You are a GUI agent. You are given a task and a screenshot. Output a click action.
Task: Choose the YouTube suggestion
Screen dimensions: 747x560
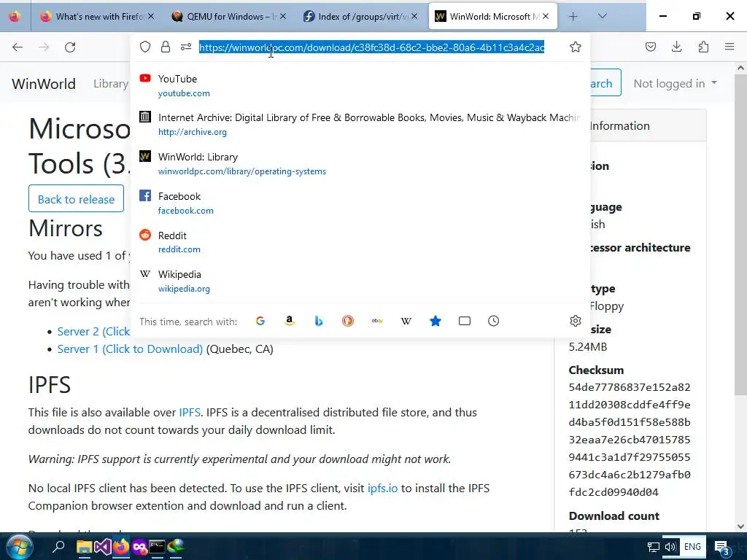click(360, 86)
